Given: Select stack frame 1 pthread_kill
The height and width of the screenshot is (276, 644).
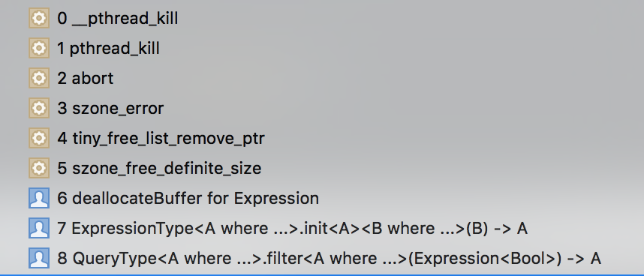Looking at the screenshot, I should [322, 49].
